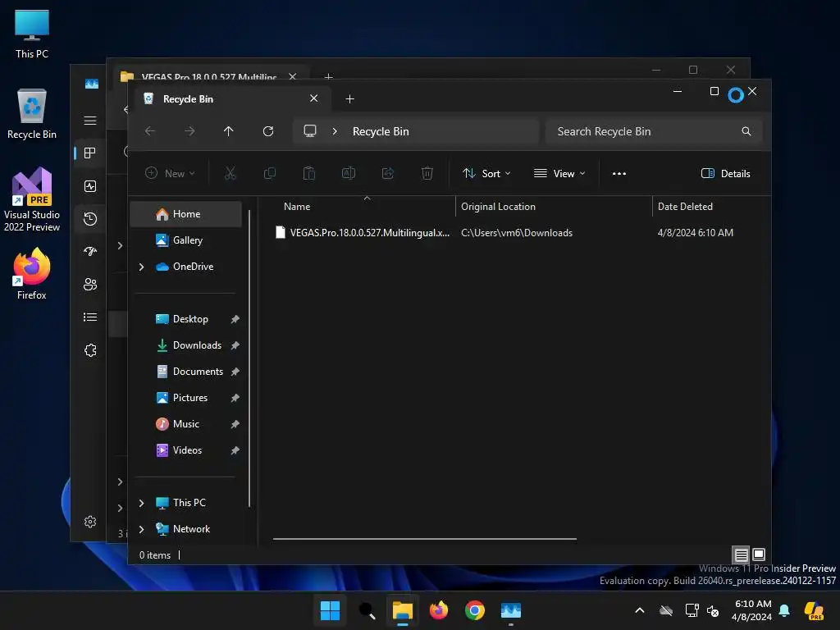840x630 pixels.
Task: Toggle the Details pane
Action: click(726, 174)
